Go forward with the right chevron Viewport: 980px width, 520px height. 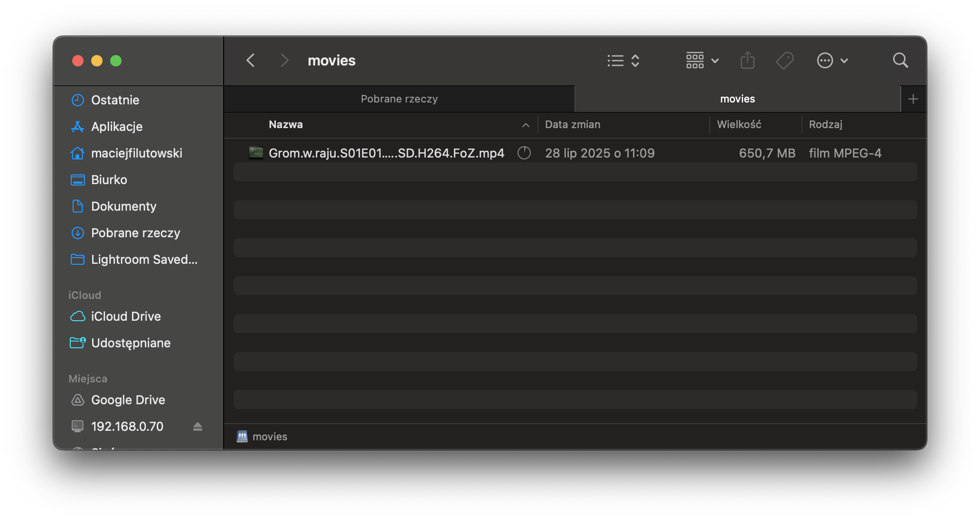click(x=284, y=61)
